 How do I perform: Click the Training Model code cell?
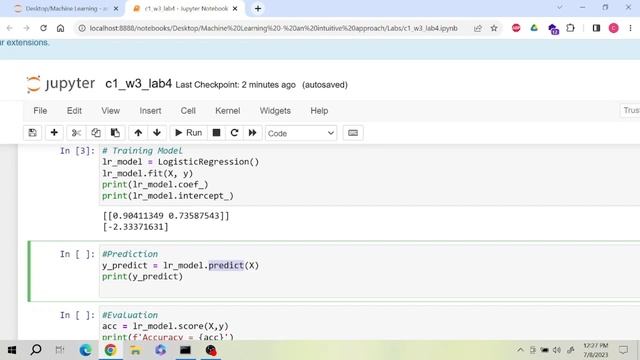(x=369, y=174)
